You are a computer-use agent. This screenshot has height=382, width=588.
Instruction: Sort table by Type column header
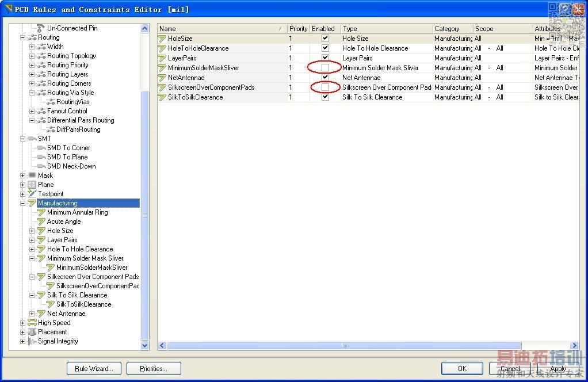click(387, 29)
